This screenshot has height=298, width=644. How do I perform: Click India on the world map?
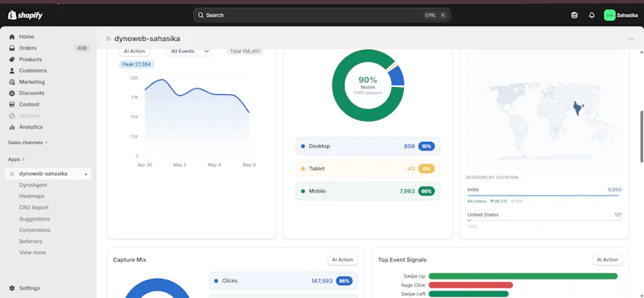click(x=578, y=108)
